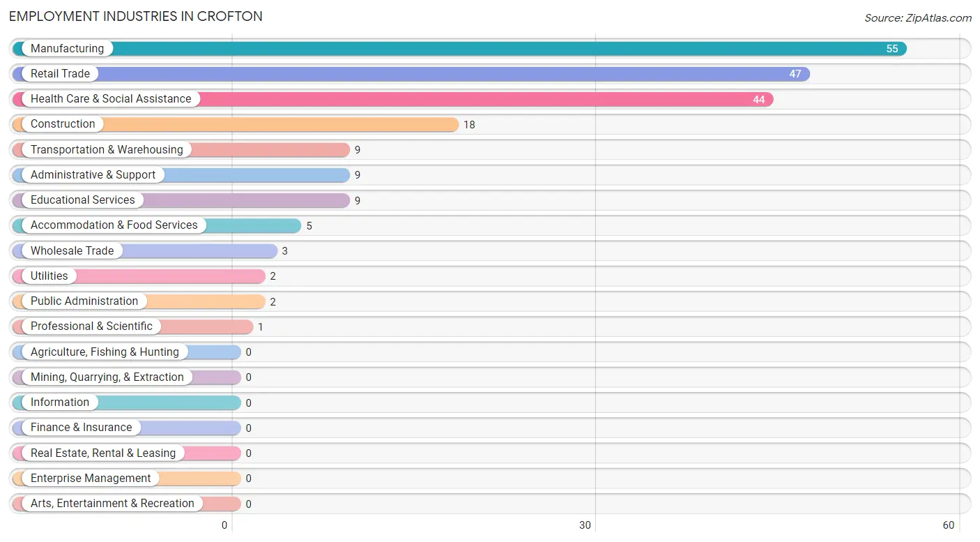
Task: Select the Manufacturing label pill
Action: 67,48
